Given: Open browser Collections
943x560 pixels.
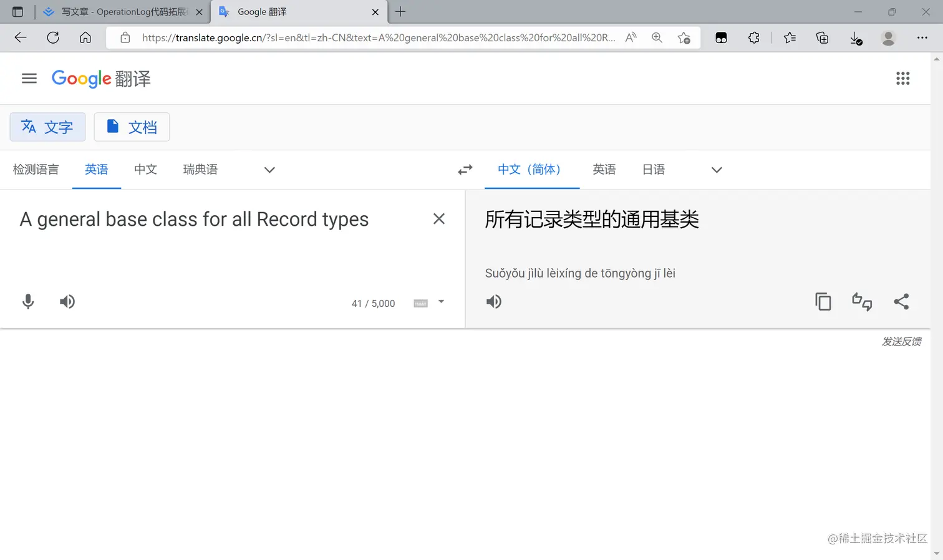Looking at the screenshot, I should click(x=823, y=38).
